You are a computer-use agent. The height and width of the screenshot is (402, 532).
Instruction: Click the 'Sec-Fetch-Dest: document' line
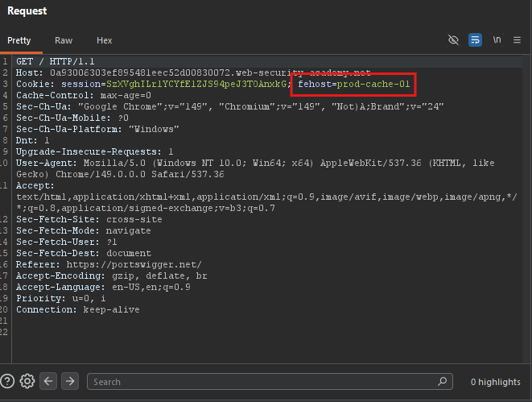click(x=84, y=253)
